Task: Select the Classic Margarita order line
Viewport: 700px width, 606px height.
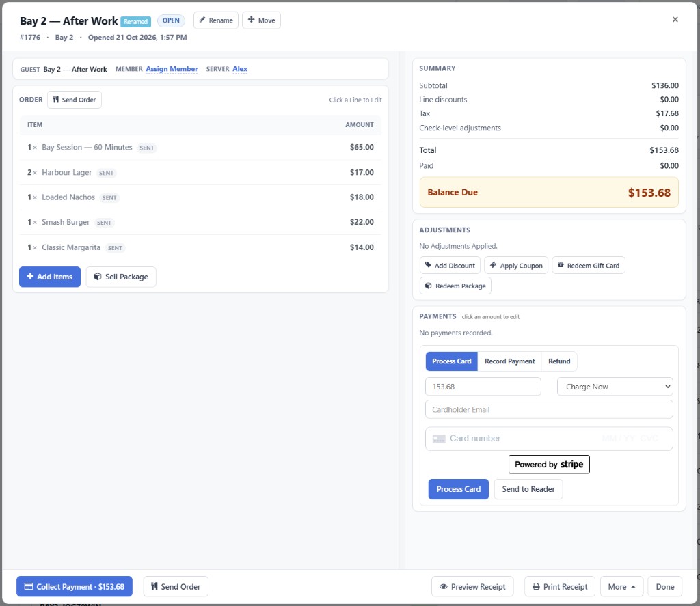Action: coord(200,247)
